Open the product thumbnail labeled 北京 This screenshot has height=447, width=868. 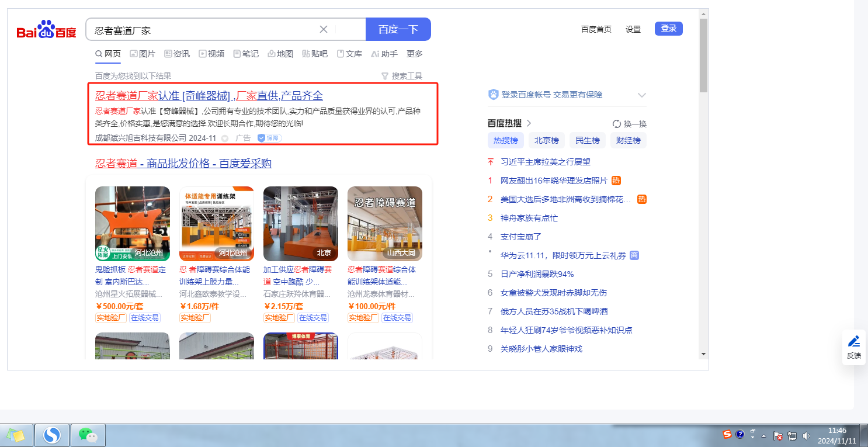tap(301, 224)
